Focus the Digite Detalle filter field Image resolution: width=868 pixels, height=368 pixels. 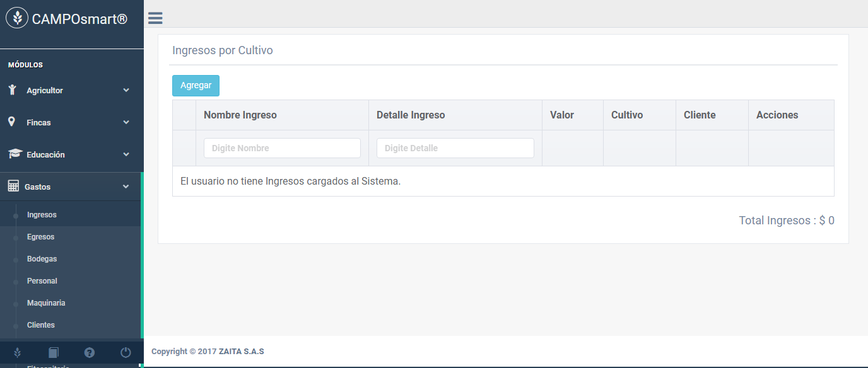tap(455, 148)
